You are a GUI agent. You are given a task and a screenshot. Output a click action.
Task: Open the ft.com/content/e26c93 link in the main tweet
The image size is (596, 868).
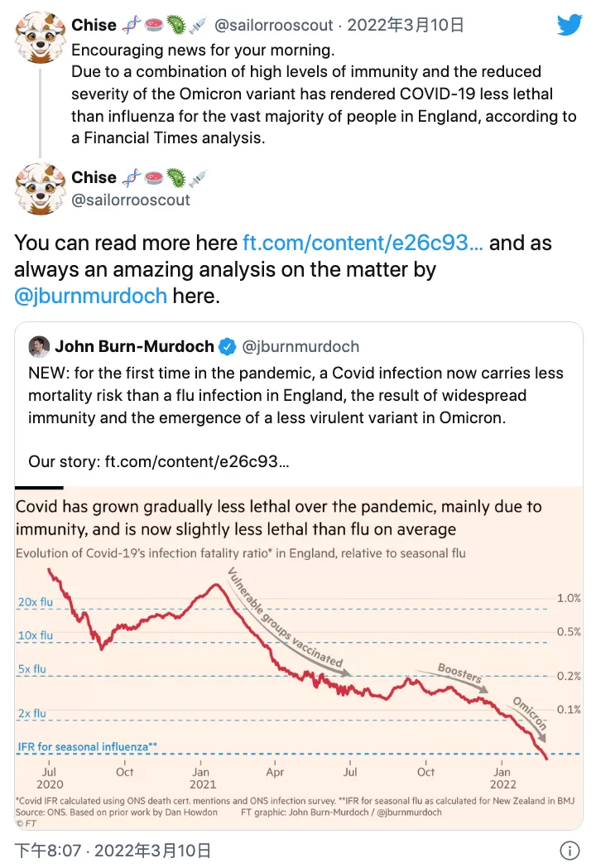(363, 243)
